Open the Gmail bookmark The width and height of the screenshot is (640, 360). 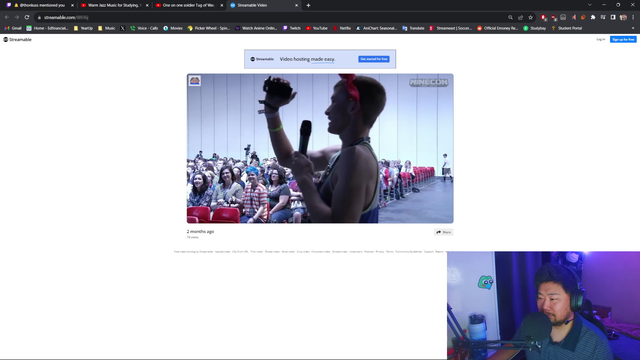point(13,28)
